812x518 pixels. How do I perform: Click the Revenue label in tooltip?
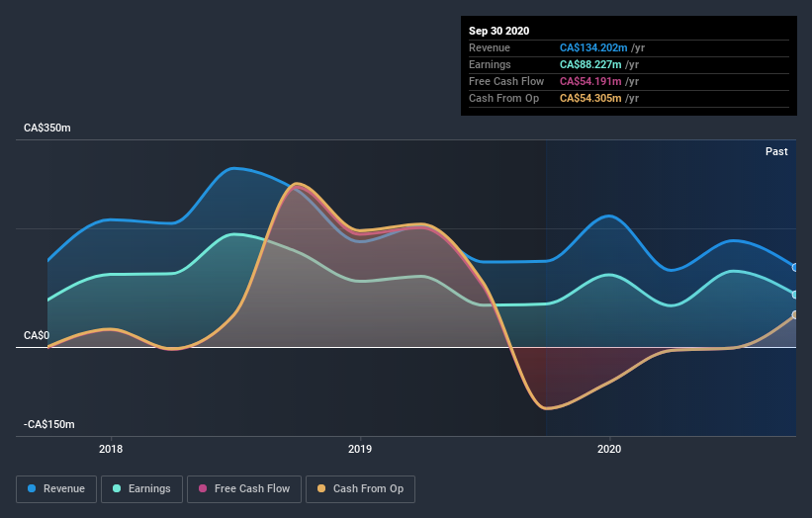490,47
